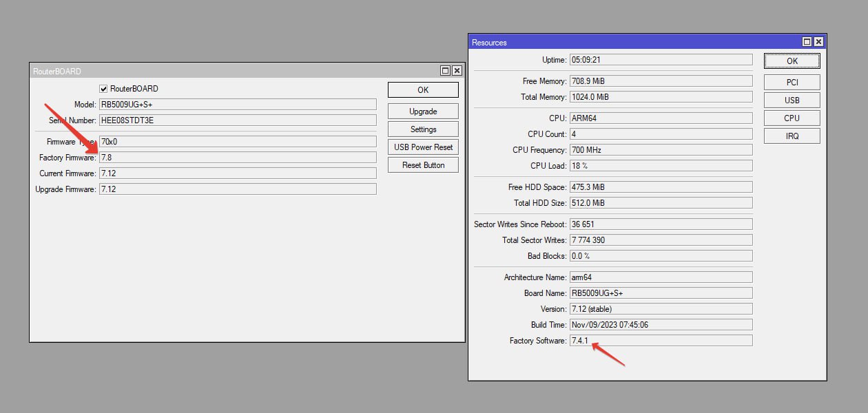Select the Board Name field in Resources
The image size is (868, 413).
pyautogui.click(x=661, y=293)
